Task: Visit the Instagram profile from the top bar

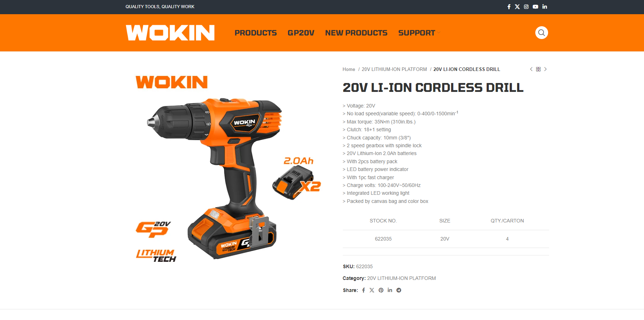Action: (526, 7)
